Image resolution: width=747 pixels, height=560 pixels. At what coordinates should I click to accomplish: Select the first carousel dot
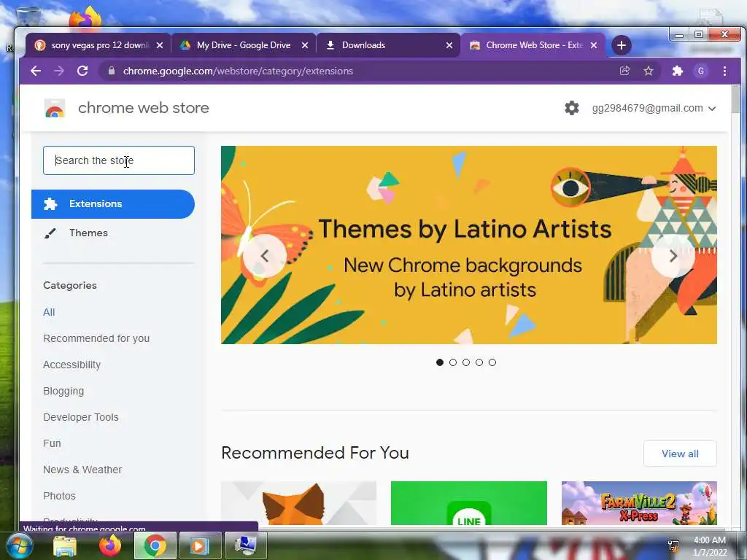[440, 362]
